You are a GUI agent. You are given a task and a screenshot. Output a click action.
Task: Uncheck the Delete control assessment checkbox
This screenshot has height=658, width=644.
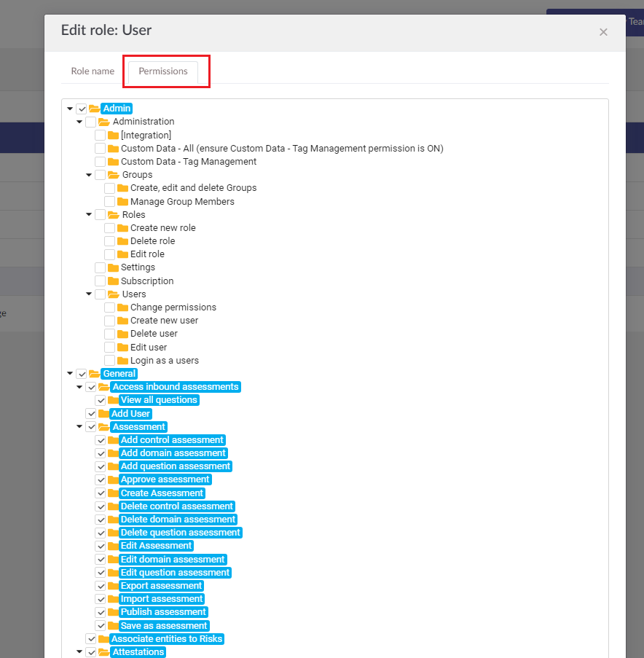click(101, 506)
